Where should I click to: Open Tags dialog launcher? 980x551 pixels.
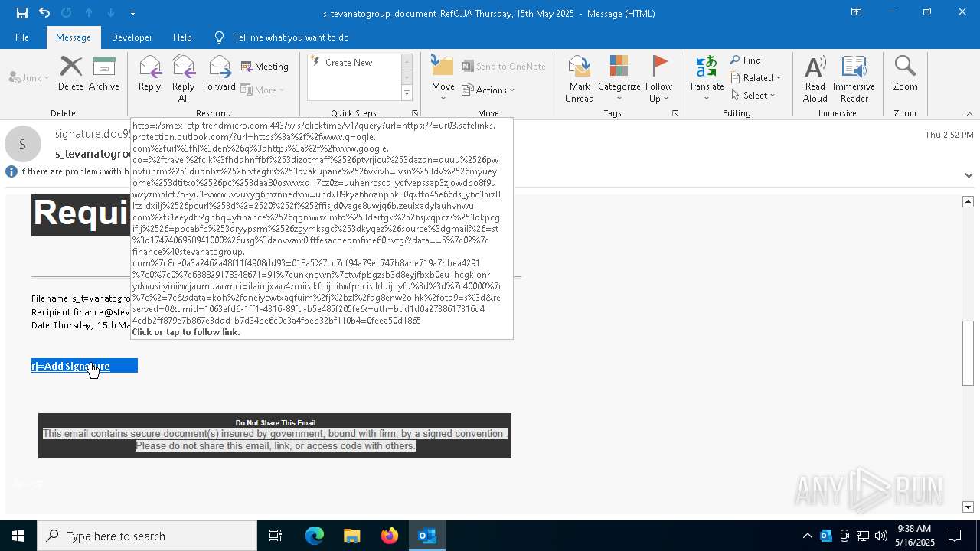tap(675, 113)
